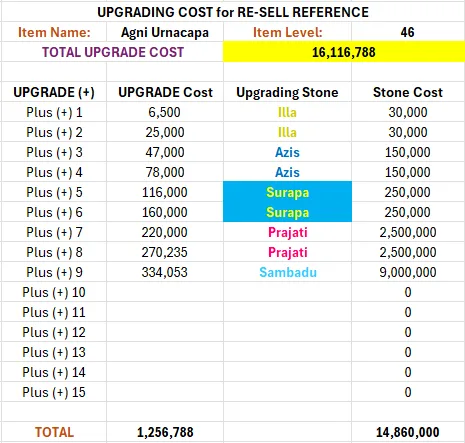
Task: Click the item level value 46
Action: click(408, 32)
